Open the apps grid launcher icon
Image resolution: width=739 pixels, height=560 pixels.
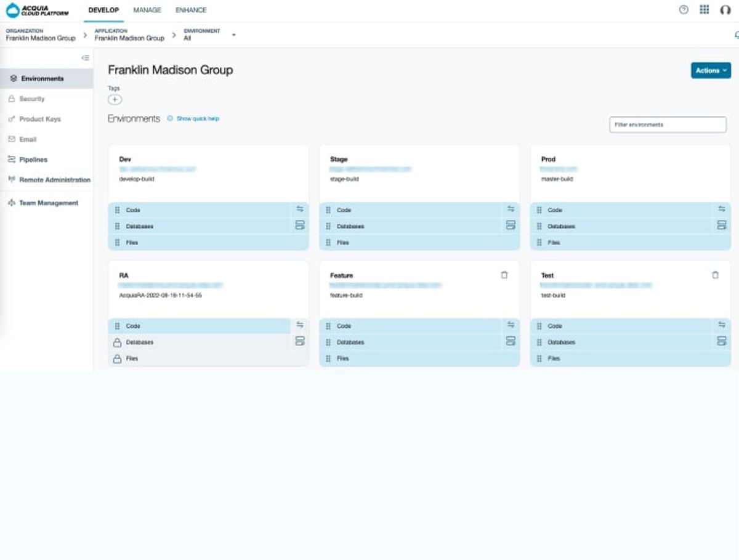click(705, 10)
